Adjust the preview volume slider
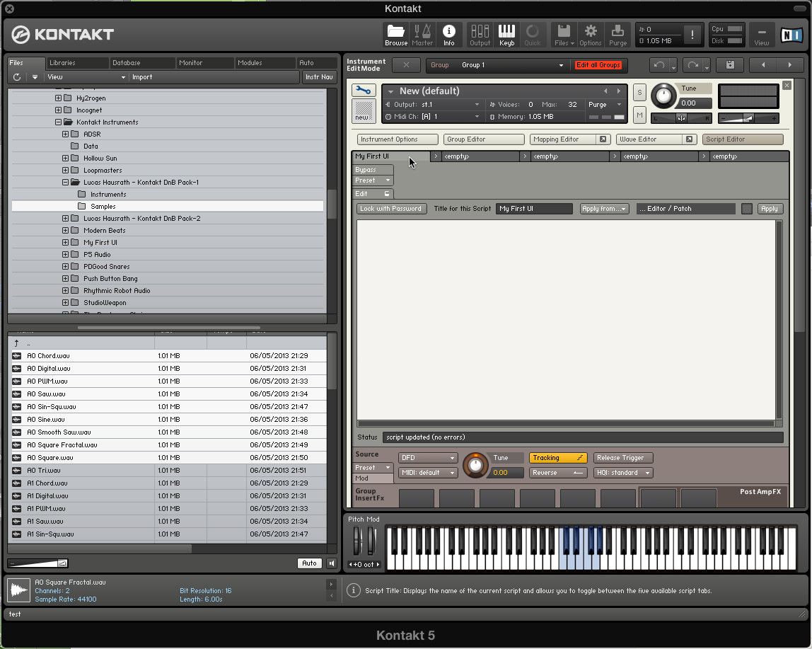812x649 pixels. coord(39,563)
